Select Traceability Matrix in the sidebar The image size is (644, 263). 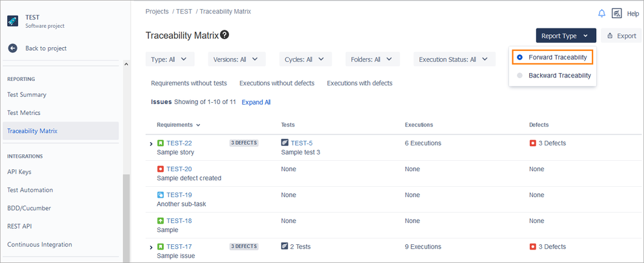(x=61, y=131)
